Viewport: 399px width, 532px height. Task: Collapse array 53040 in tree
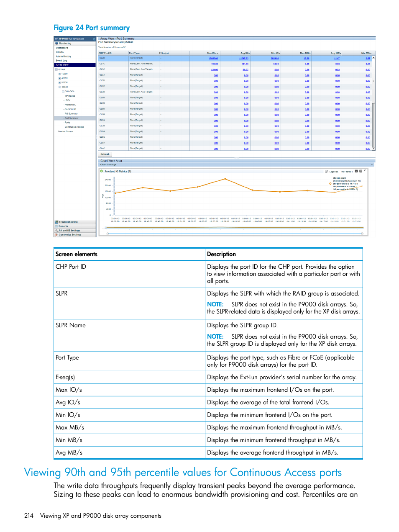point(59,87)
